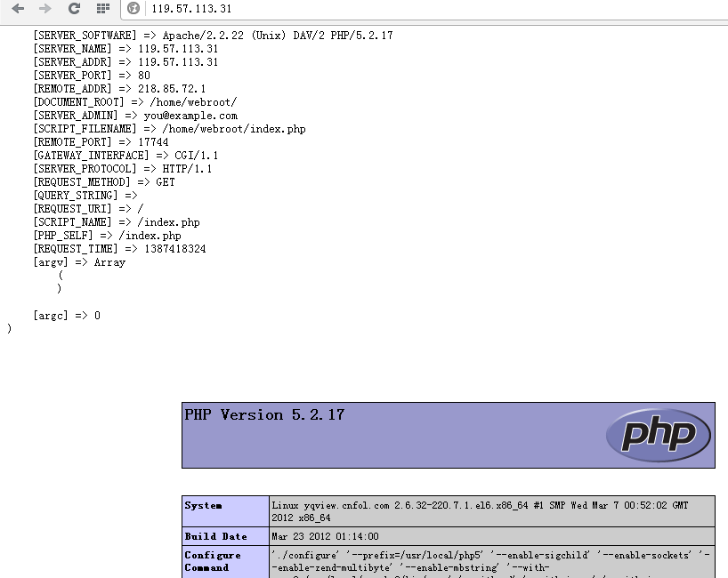Click the SCRIPT_NAME /index.php line
The height and width of the screenshot is (578, 728).
click(x=117, y=222)
